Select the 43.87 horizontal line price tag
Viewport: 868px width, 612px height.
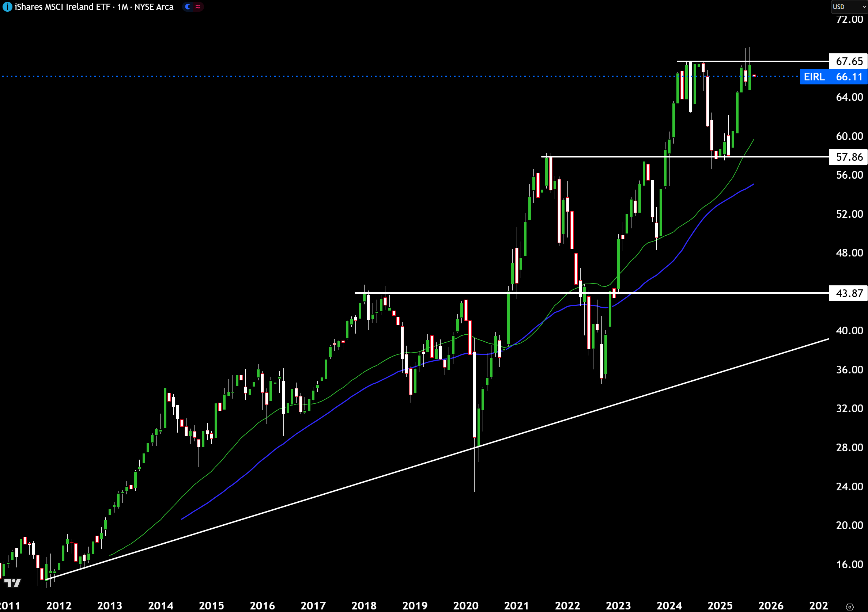pyautogui.click(x=849, y=293)
